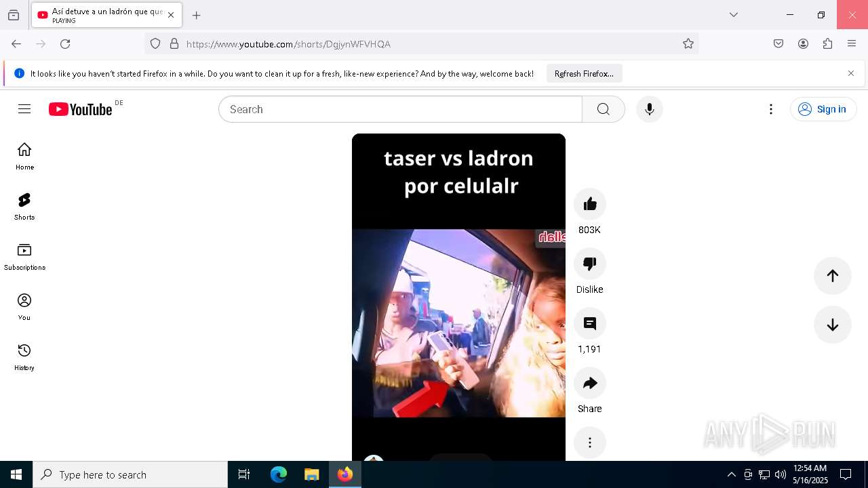Viewport: 868px width, 488px height.
Task: List all tabs dropdown arrow
Action: click(x=734, y=15)
